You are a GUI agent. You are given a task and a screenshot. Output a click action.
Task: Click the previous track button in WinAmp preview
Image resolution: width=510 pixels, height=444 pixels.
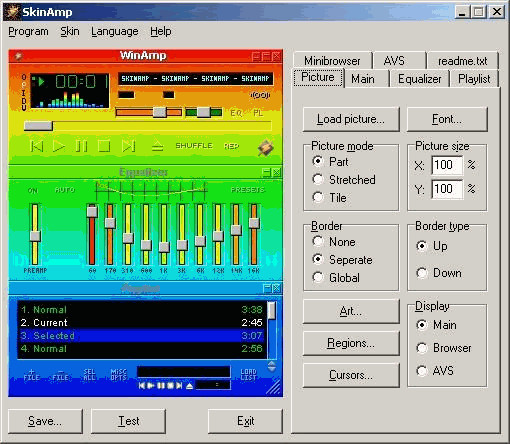37,146
